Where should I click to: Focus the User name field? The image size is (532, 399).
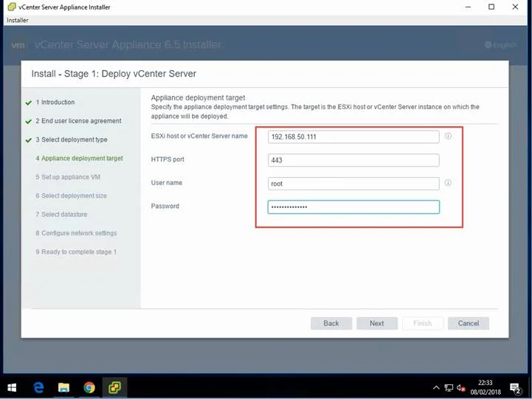pyautogui.click(x=353, y=184)
